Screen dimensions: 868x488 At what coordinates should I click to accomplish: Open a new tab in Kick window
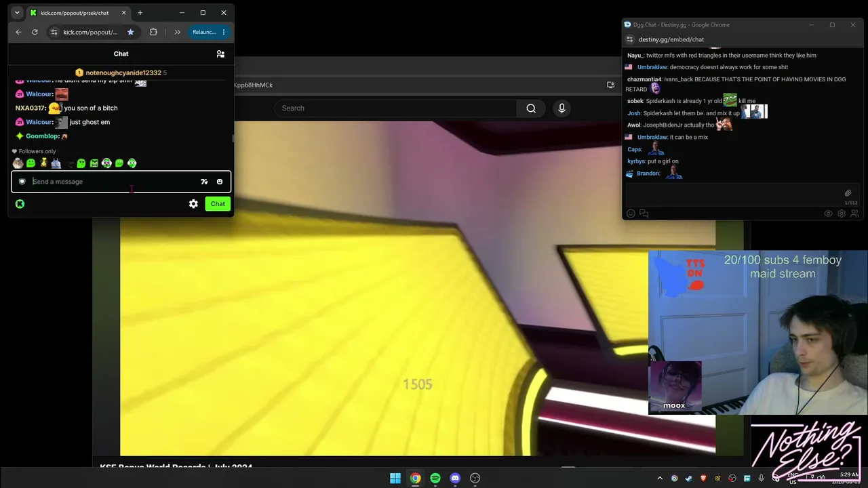tap(140, 13)
